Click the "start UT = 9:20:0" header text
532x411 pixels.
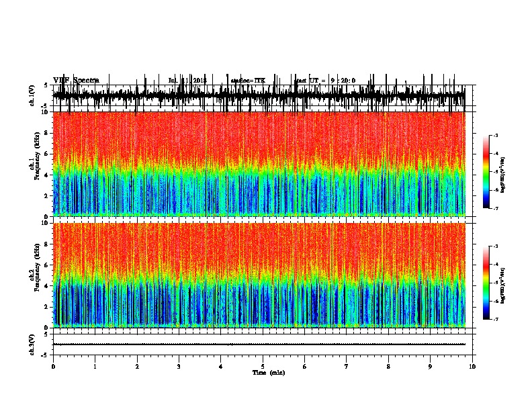pyautogui.click(x=326, y=81)
